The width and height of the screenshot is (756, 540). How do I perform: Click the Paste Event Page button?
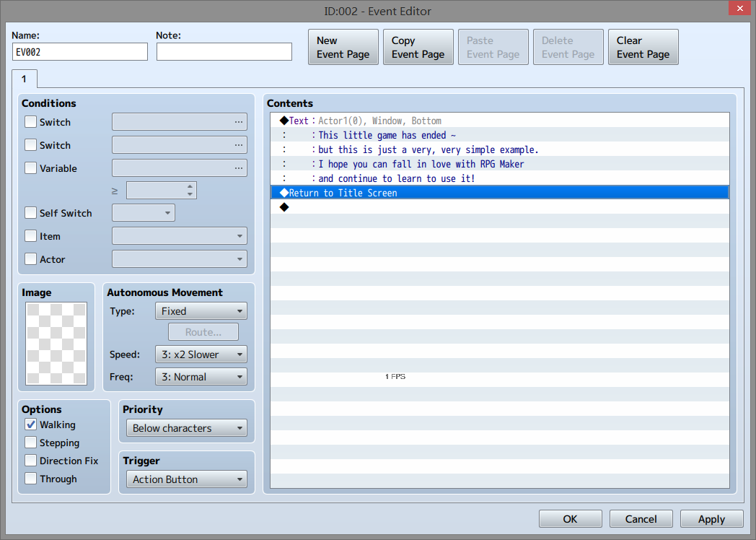(x=493, y=47)
